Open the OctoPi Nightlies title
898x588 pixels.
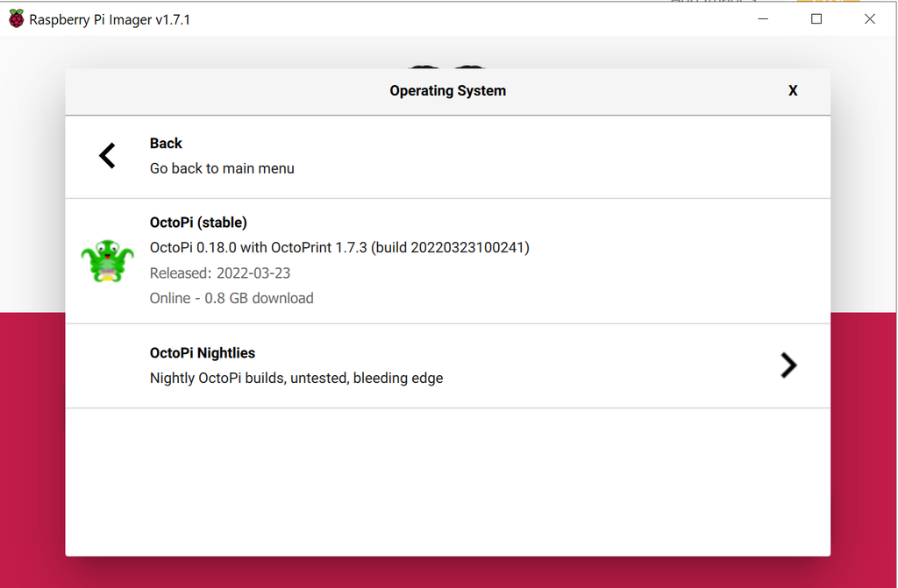(203, 352)
